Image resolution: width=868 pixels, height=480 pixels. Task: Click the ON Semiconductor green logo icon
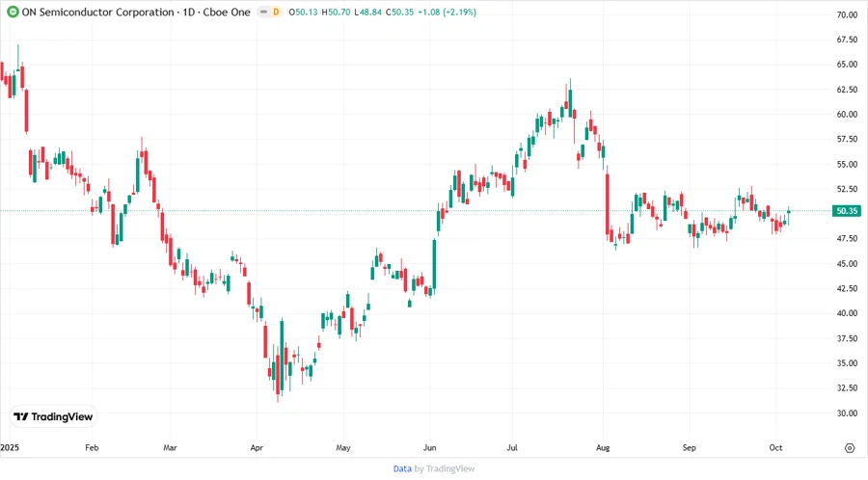tap(12, 13)
